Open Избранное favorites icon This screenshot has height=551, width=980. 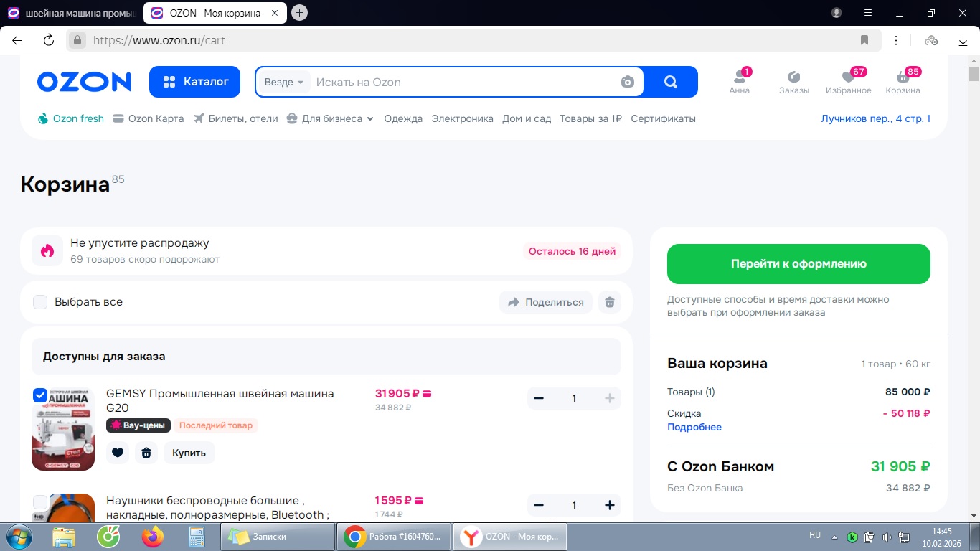[849, 82]
